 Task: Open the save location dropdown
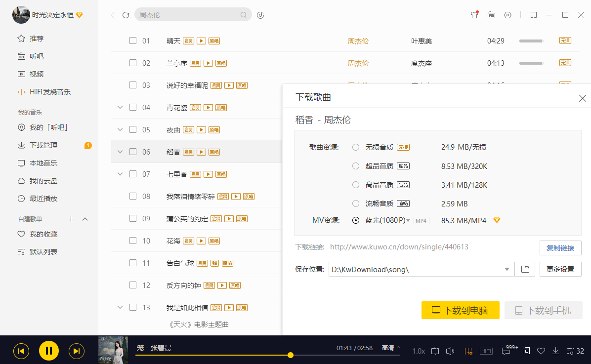tap(507, 270)
